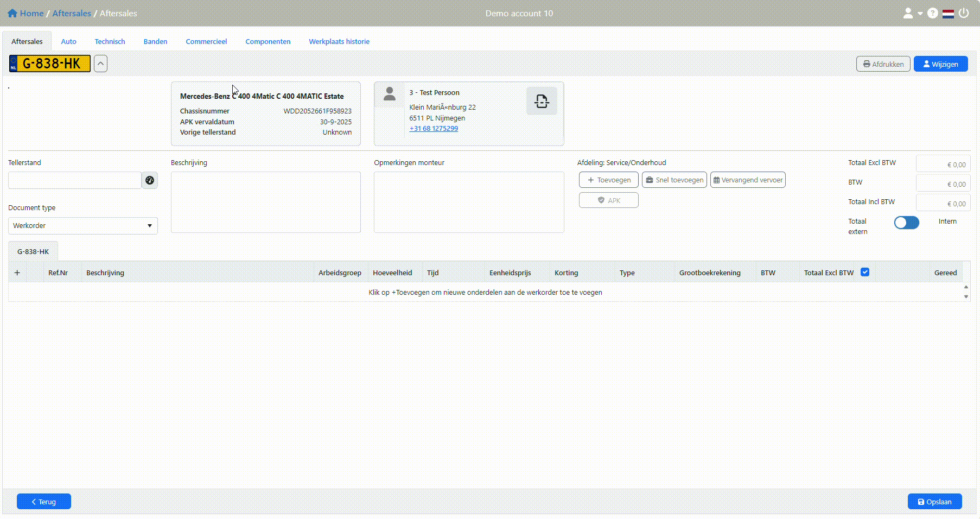Call the +31 68 1275299 phone link

pos(434,128)
